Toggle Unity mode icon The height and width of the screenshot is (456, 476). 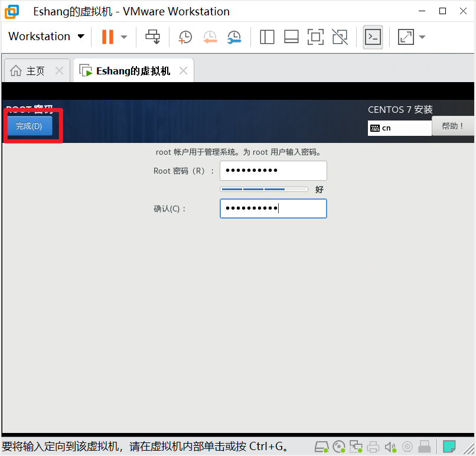tap(340, 37)
